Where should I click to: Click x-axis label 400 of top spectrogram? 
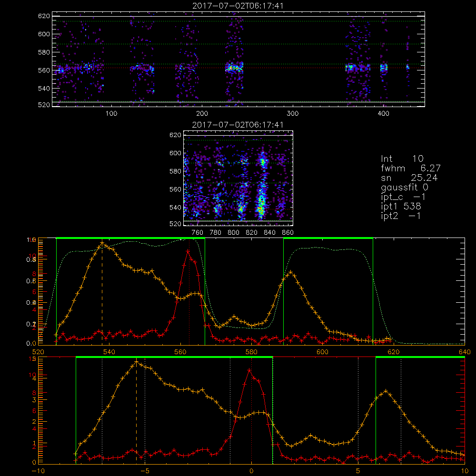pyautogui.click(x=383, y=114)
